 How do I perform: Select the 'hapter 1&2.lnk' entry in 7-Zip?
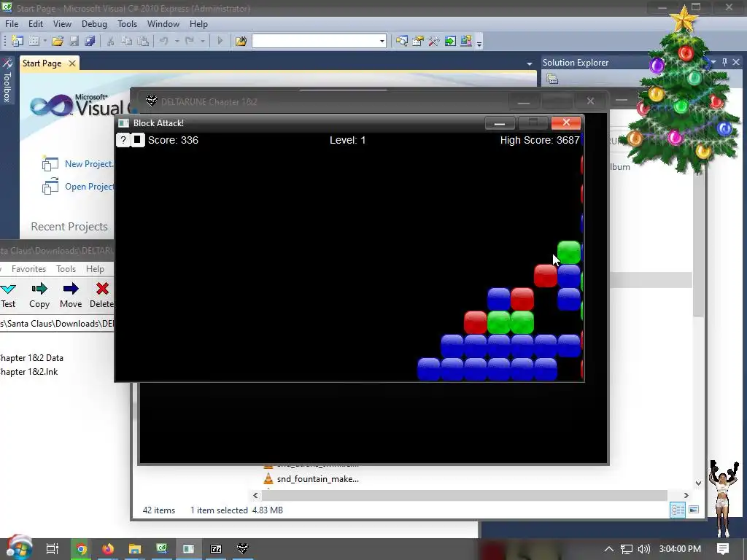pyautogui.click(x=29, y=372)
